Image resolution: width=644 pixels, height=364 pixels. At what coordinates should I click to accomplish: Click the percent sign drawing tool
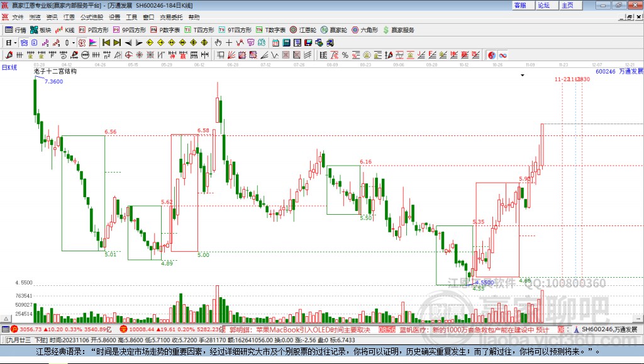point(345,55)
